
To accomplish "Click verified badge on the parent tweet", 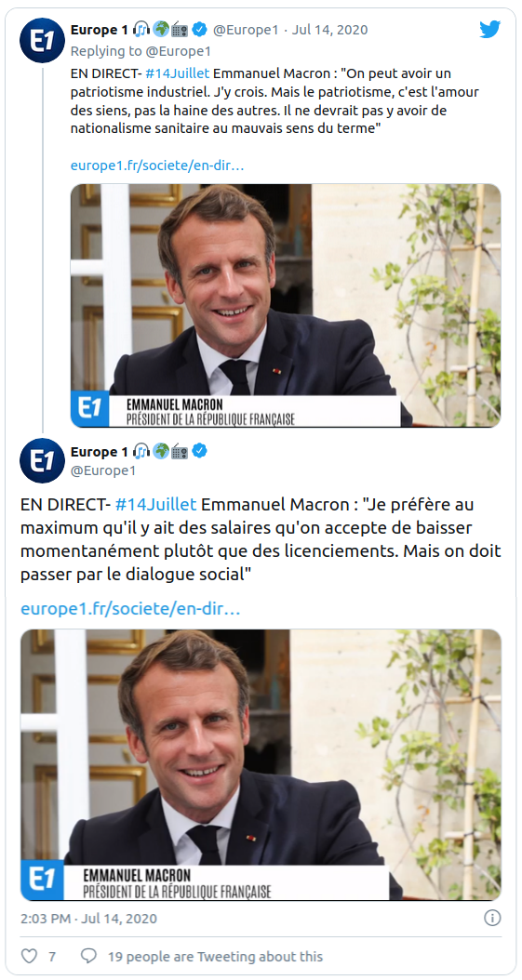I will [199, 29].
